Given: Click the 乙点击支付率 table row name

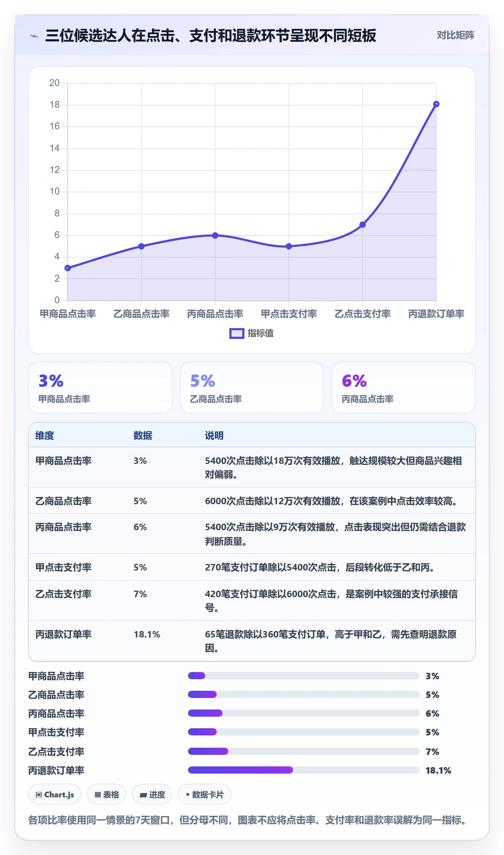Looking at the screenshot, I should (63, 594).
